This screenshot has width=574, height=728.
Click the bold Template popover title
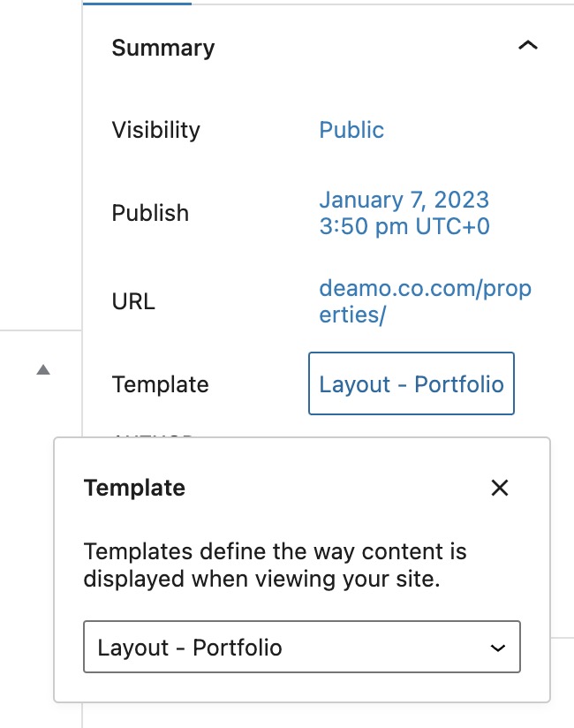pyautogui.click(x=134, y=488)
